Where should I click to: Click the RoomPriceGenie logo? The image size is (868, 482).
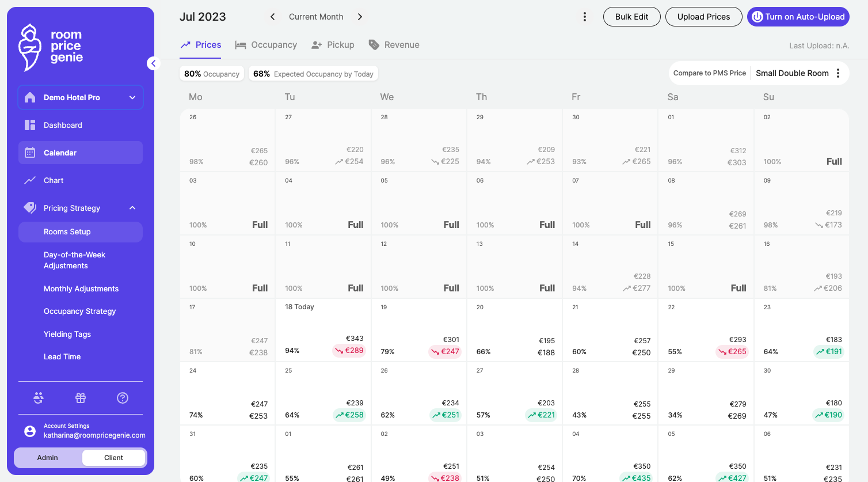click(x=51, y=47)
